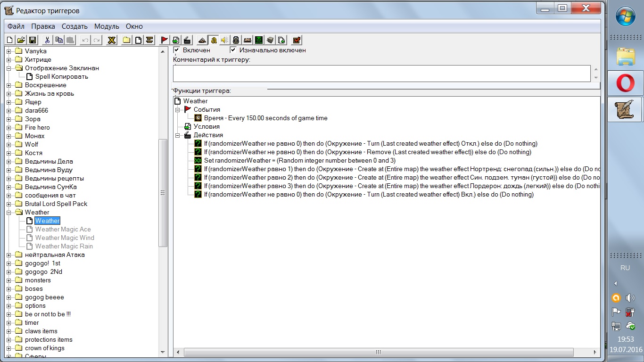
Task: Click the red flag new event icon
Action: (165, 40)
